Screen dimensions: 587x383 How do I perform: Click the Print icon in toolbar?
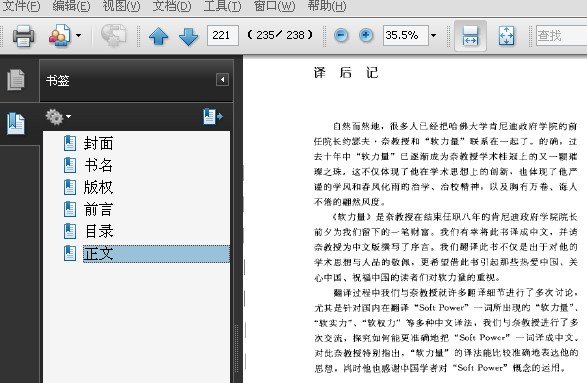coord(23,36)
